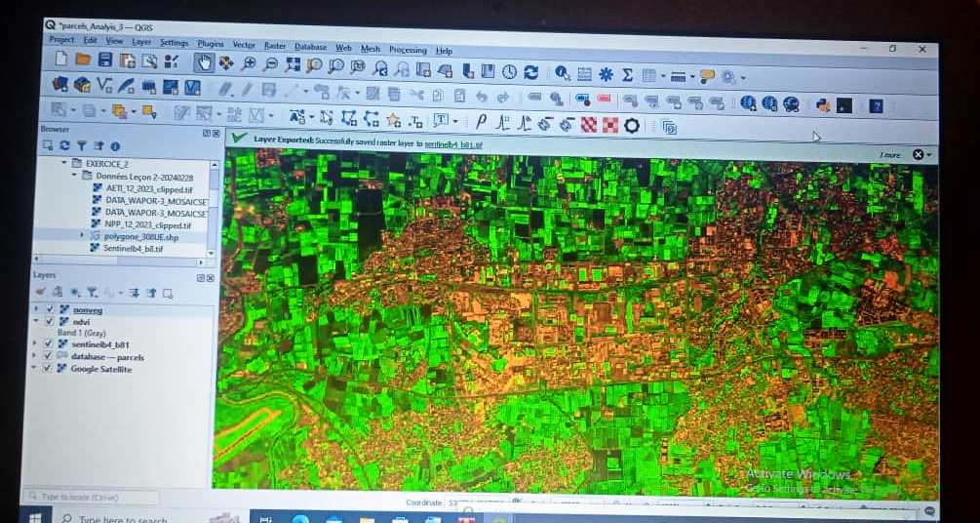Click Remove Layer icon in Layers toolbar
Viewport: 980px width, 523px height.
tap(167, 294)
